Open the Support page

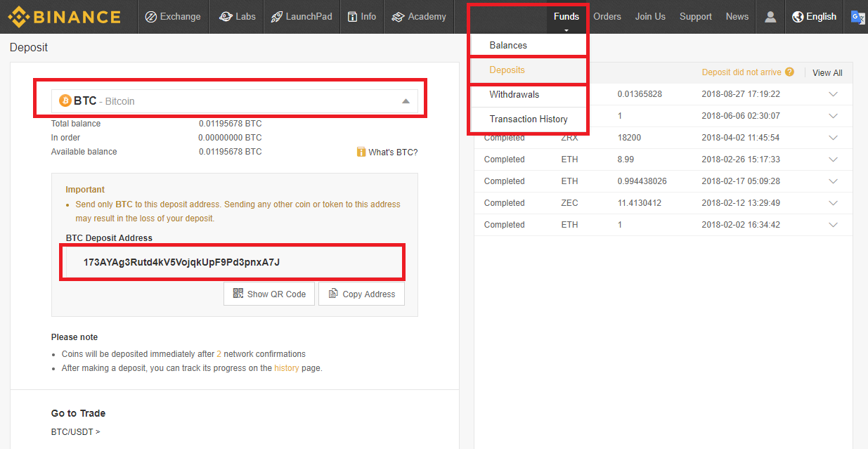coord(696,17)
